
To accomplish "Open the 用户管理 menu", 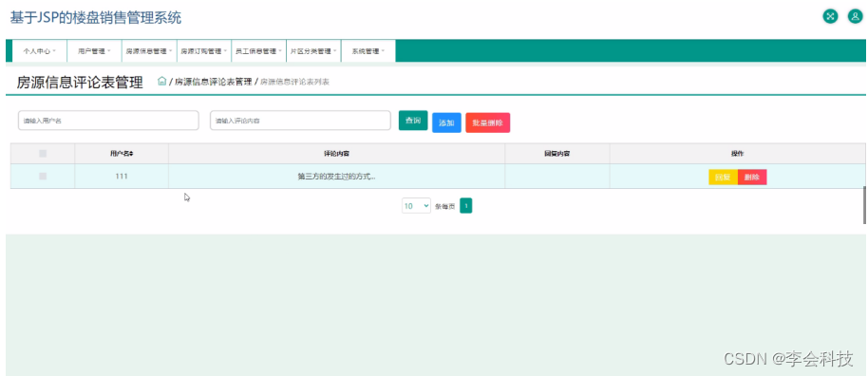I will tap(94, 51).
